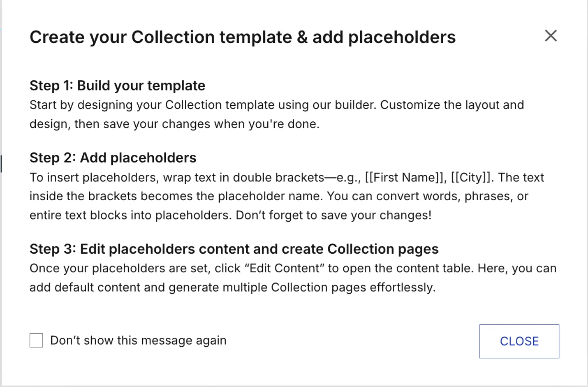Click the text "Don't forget to save your changes!"
This screenshot has width=588, height=387.
333,215
